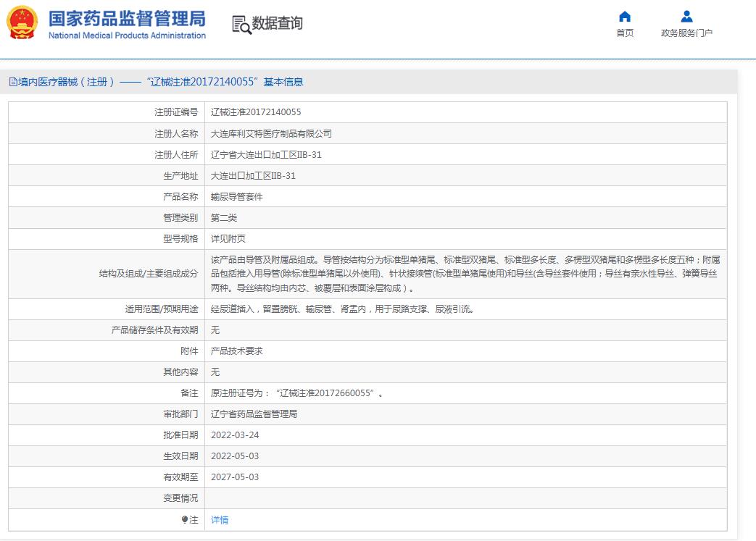Select the 附件 label
Image resolution: width=756 pixels, height=541 pixels.
[189, 351]
